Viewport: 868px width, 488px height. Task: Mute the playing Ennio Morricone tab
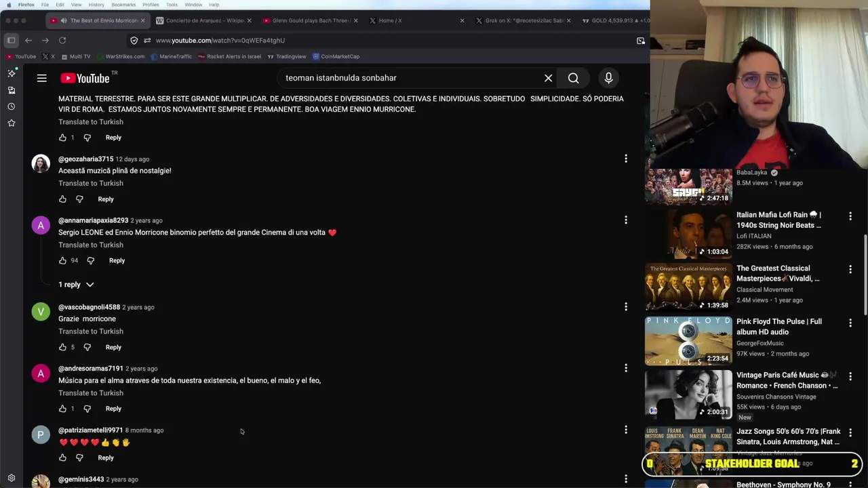(64, 20)
